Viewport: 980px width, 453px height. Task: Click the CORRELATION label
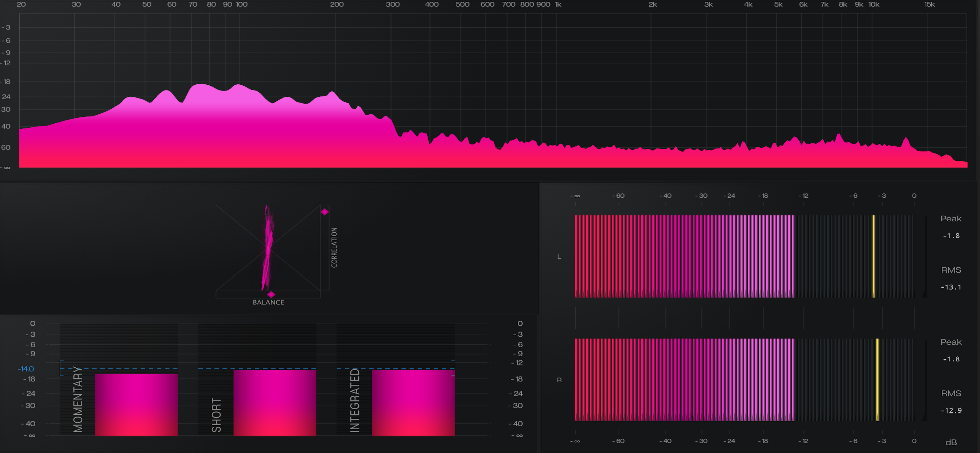[334, 247]
